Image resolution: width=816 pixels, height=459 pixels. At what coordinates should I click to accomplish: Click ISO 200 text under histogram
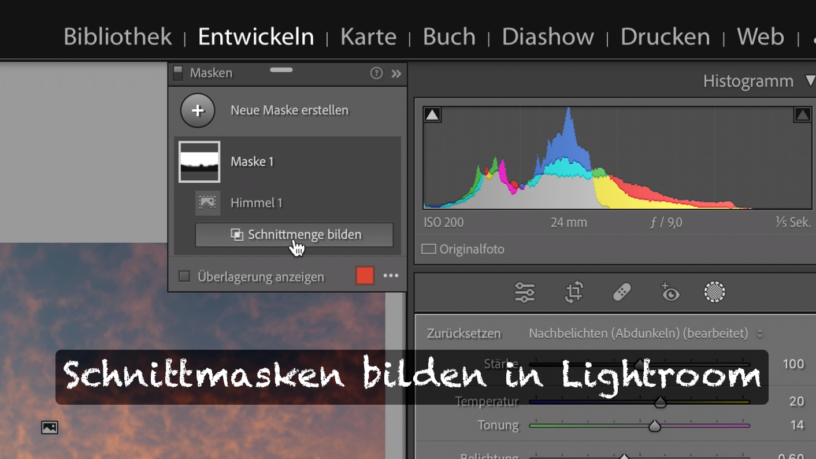(x=443, y=223)
